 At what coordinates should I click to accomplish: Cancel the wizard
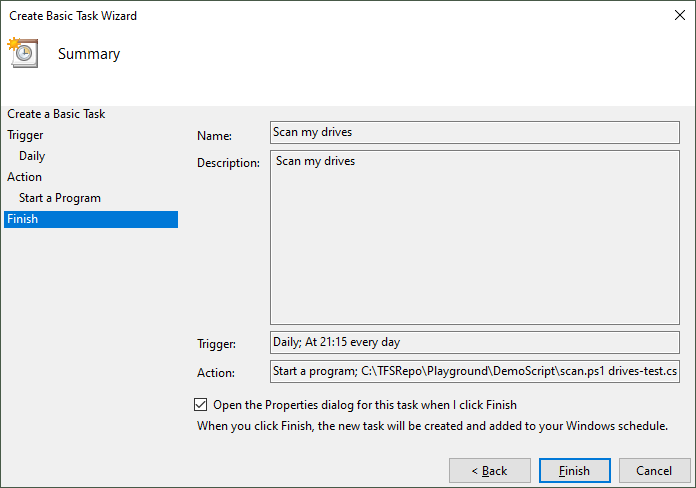coord(655,470)
